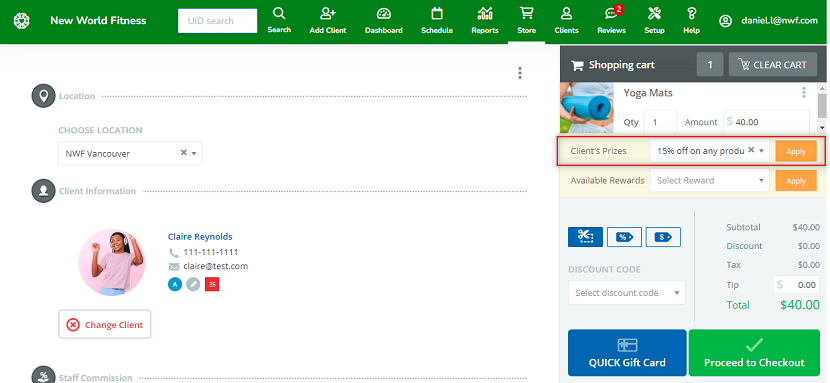Click the Location pin section icon
Image resolution: width=830 pixels, height=383 pixels.
click(43, 96)
